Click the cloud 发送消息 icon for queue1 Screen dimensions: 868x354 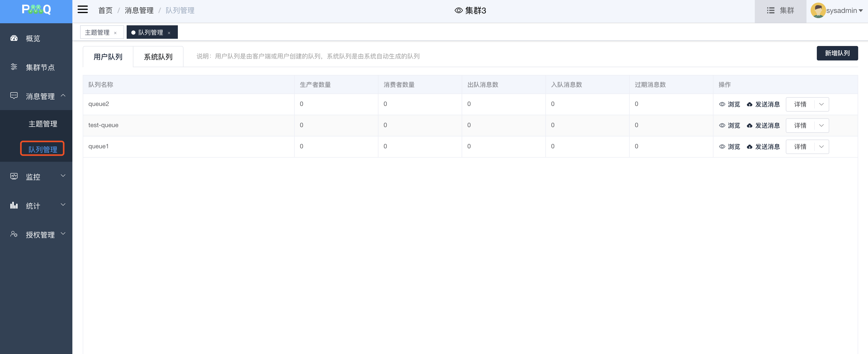pos(749,147)
